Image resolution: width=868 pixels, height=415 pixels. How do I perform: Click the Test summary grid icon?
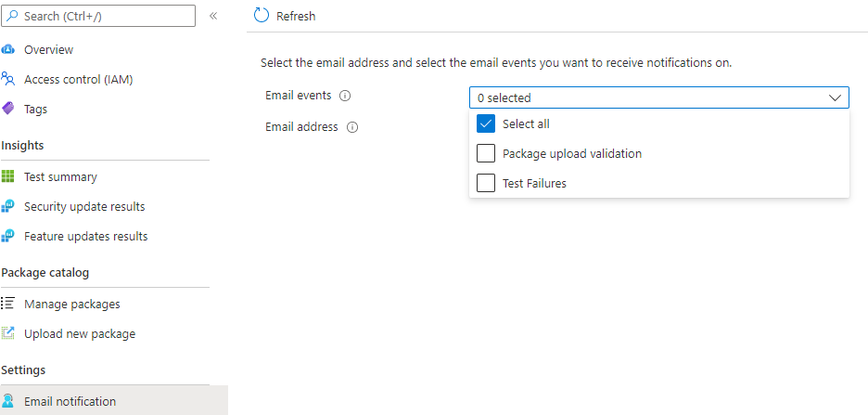point(8,176)
